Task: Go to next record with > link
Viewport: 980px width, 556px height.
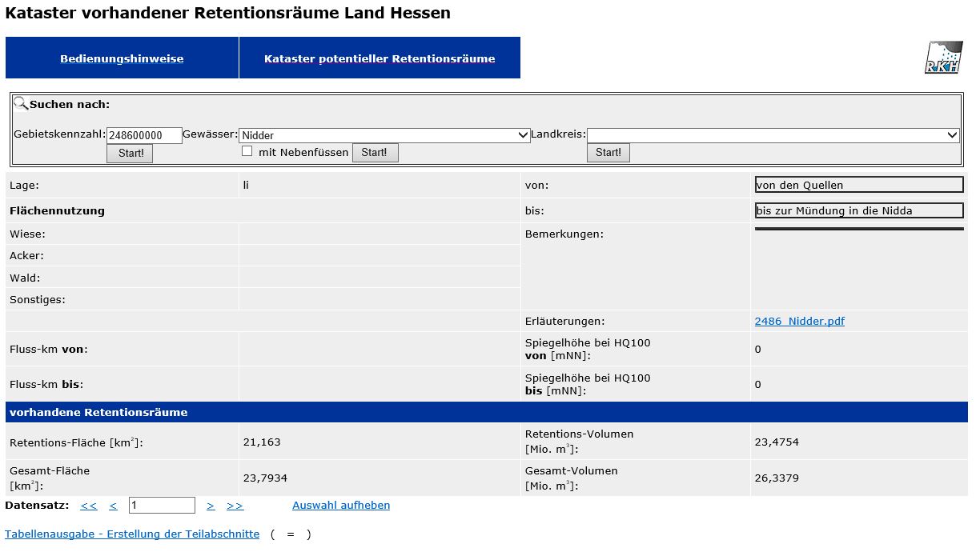Action: coord(211,506)
